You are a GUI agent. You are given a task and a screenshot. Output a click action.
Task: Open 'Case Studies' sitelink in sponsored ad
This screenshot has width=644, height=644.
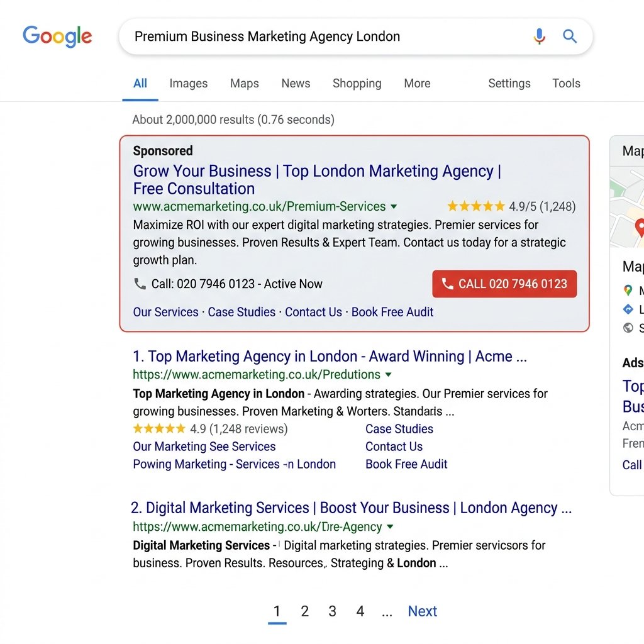[241, 312]
